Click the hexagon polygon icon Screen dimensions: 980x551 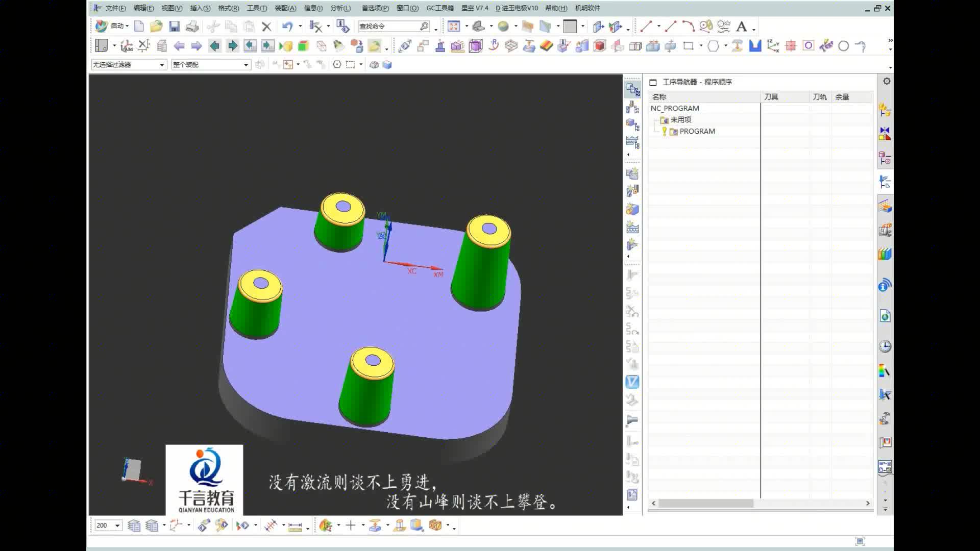[x=713, y=46]
